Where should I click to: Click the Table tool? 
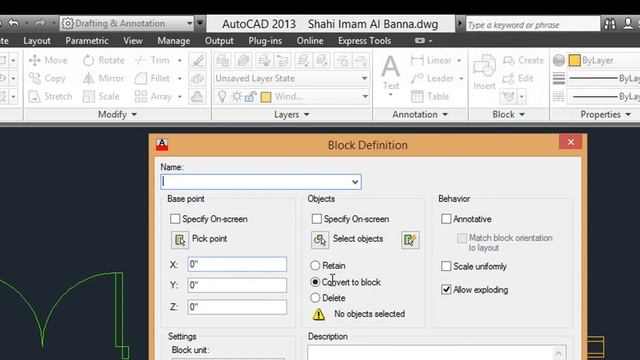(x=430, y=96)
